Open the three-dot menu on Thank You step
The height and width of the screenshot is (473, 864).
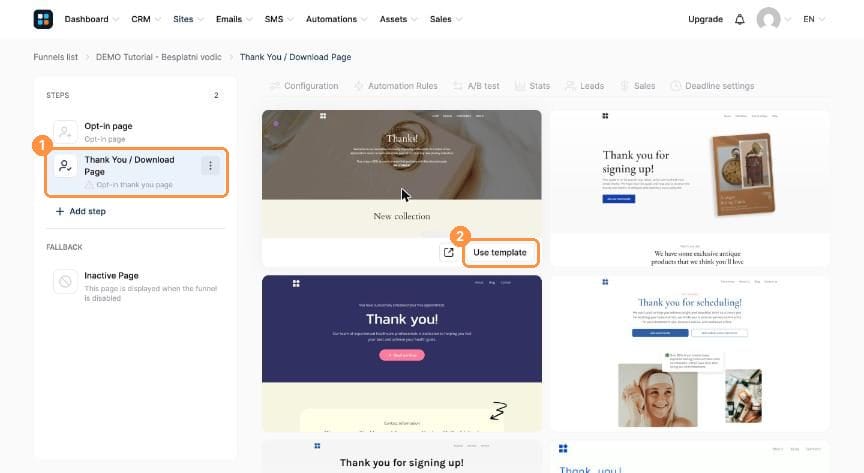click(210, 165)
